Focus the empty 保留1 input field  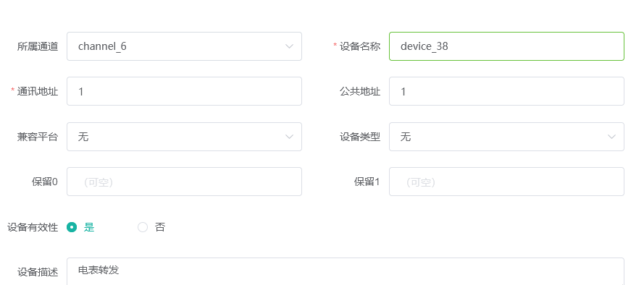point(506,182)
